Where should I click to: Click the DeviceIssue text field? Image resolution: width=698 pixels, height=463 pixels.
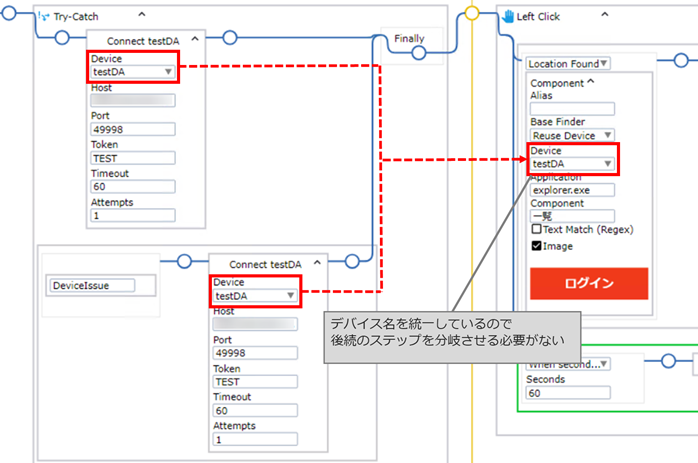pos(102,286)
